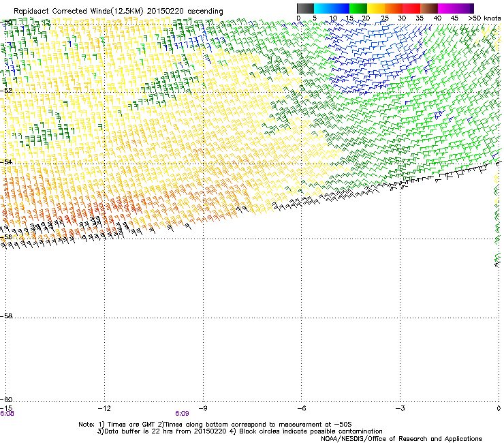The width and height of the screenshot is (504, 443).
Task: Click the yellow 20-25 knots legend color
Action: (x=376, y=8)
